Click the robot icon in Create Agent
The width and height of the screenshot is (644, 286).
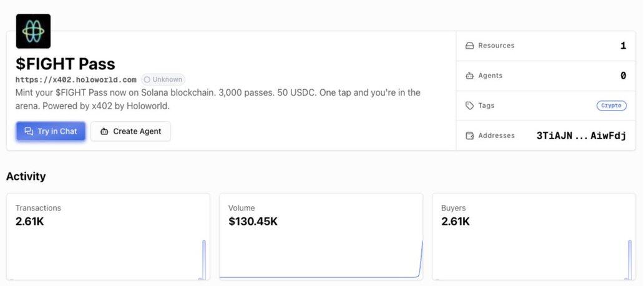point(104,131)
